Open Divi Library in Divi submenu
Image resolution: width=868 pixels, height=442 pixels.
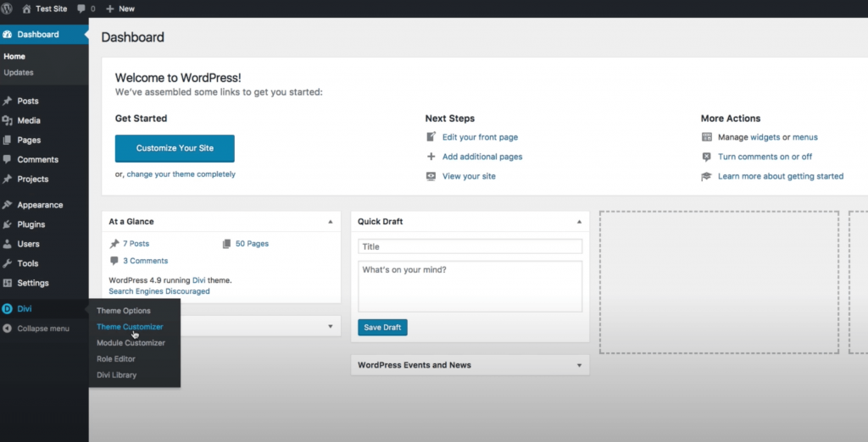tap(116, 375)
